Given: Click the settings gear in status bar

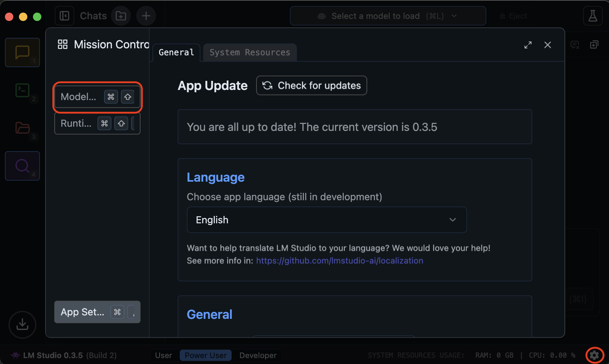Looking at the screenshot, I should [594, 355].
